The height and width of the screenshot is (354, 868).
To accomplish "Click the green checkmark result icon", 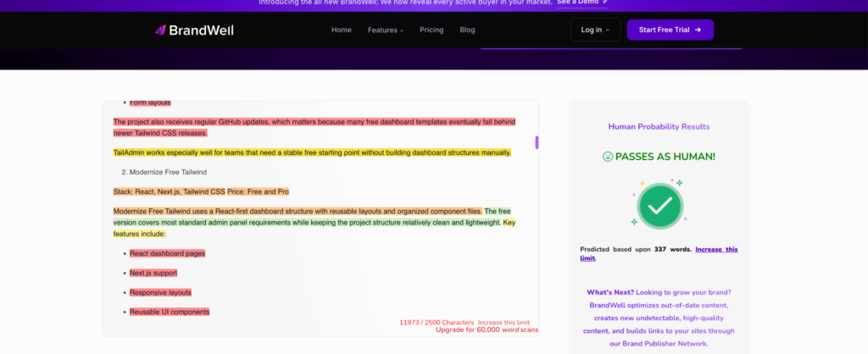I will (659, 205).
